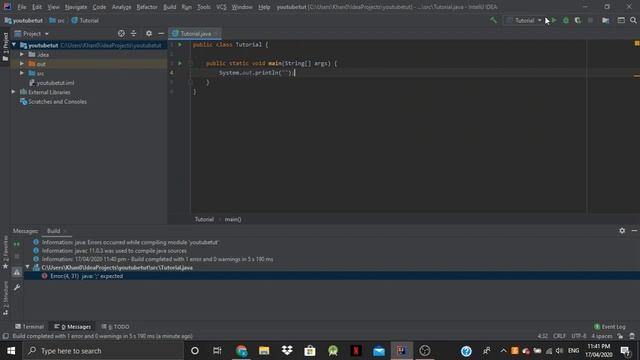Open the Project panel gear settings
Image resolution: width=640 pixels, height=360 pixels.
(149, 33)
